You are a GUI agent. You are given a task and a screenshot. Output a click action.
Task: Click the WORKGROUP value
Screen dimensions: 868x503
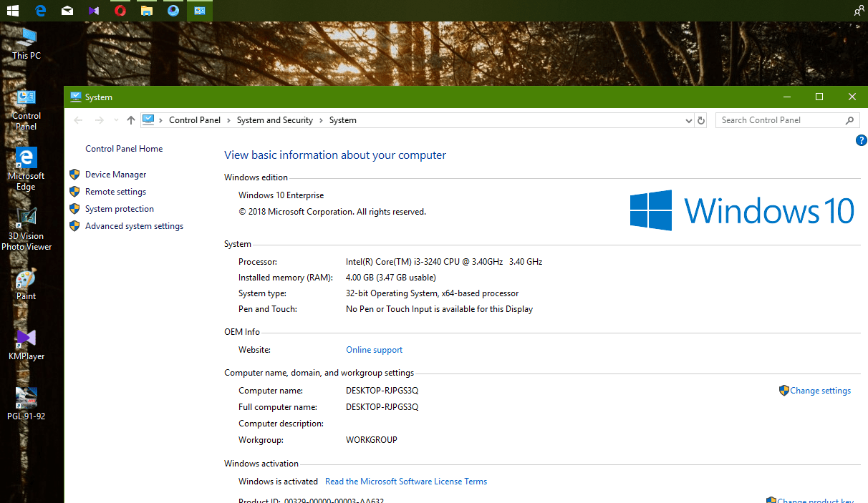(x=372, y=440)
